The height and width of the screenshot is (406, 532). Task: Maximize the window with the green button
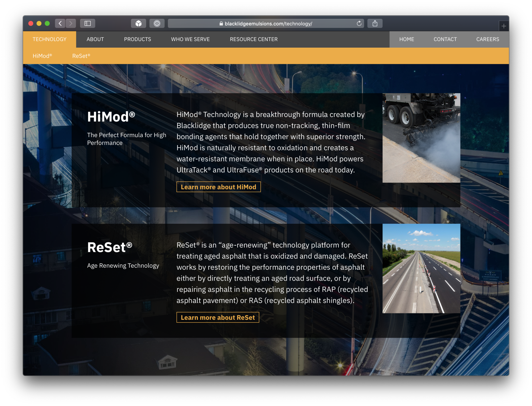(47, 23)
